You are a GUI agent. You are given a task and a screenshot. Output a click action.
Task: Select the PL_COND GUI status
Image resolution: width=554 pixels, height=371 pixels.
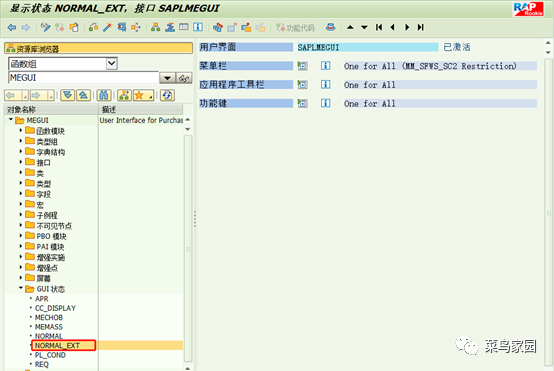coord(50,355)
